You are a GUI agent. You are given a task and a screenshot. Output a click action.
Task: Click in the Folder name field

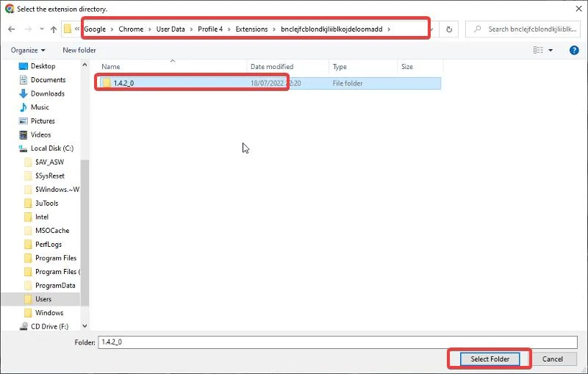click(x=337, y=342)
